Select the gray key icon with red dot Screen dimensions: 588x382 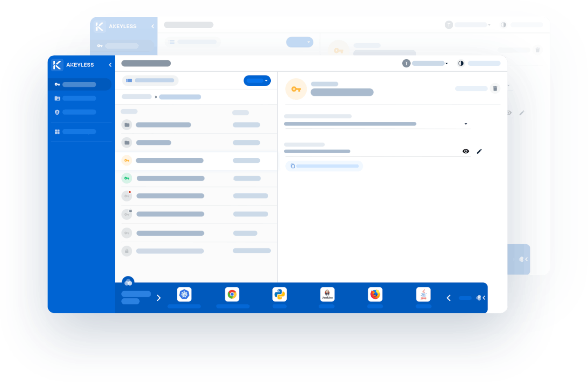click(127, 196)
